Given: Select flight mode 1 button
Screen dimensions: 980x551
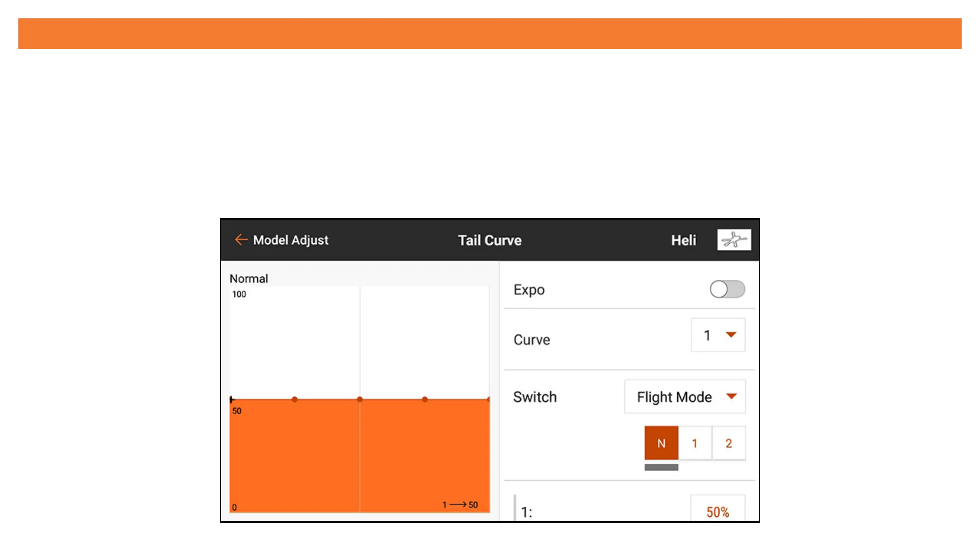Looking at the screenshot, I should click(694, 443).
